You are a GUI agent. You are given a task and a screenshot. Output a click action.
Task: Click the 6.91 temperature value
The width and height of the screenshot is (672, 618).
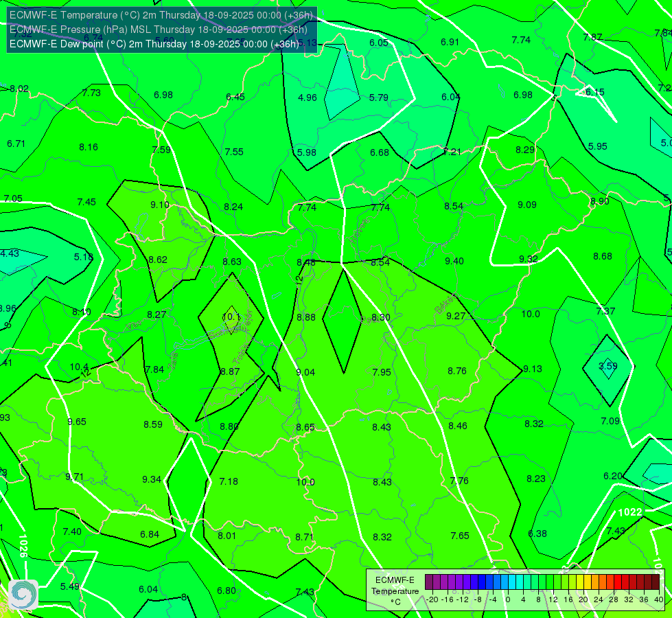click(450, 42)
